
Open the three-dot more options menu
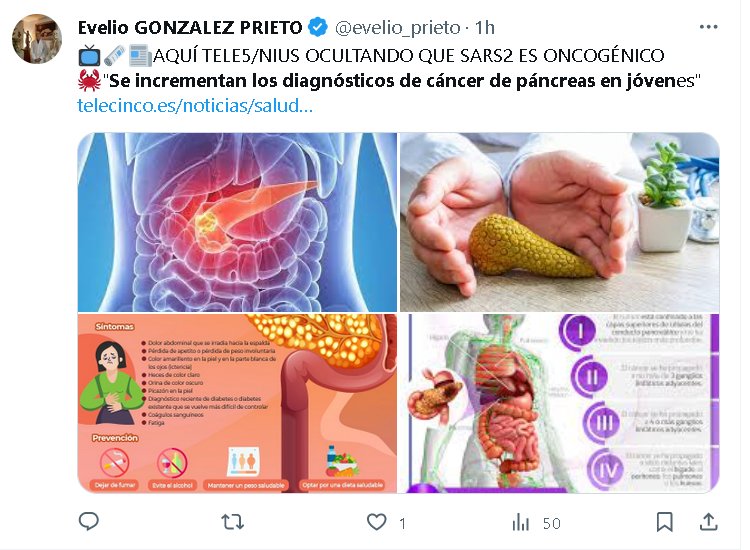click(x=708, y=27)
